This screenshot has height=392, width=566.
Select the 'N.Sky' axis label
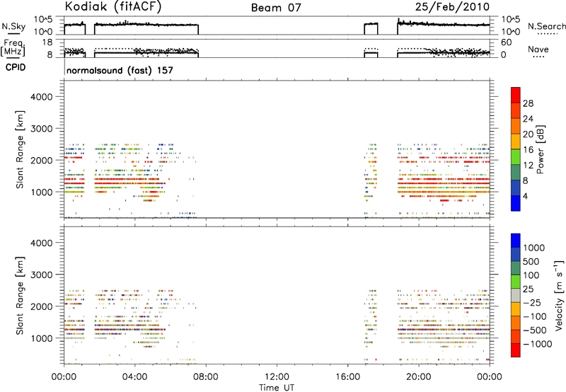pyautogui.click(x=13, y=26)
